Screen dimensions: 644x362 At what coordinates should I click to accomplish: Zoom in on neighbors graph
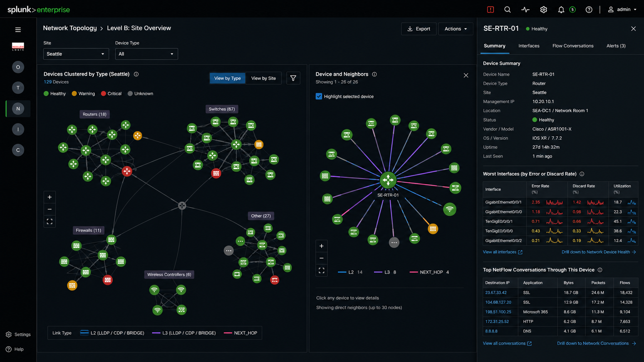click(322, 246)
